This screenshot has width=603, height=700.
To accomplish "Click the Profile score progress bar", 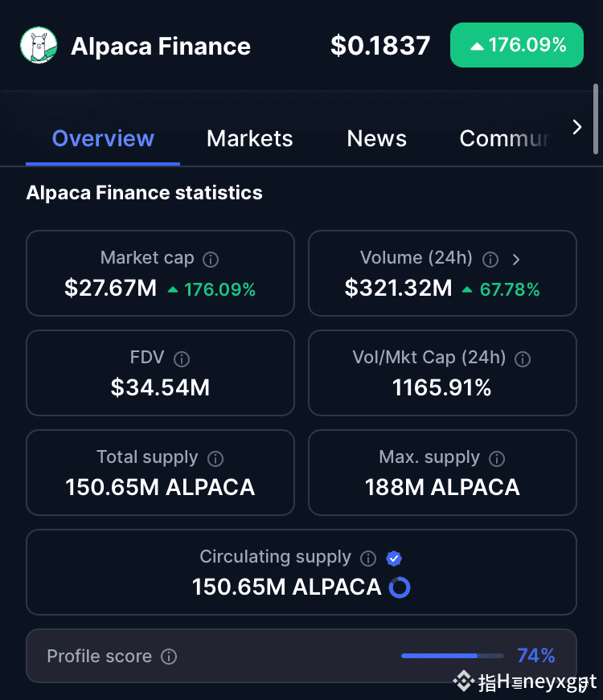I will (x=453, y=656).
